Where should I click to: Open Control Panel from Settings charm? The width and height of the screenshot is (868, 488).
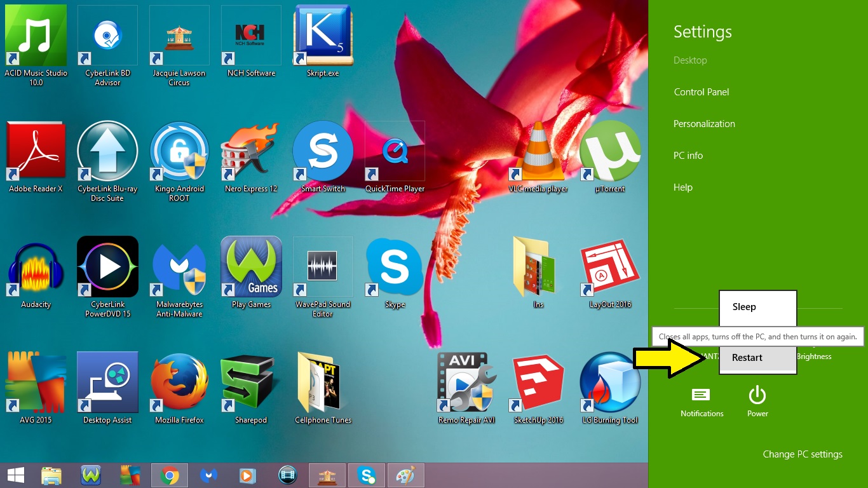click(x=702, y=92)
